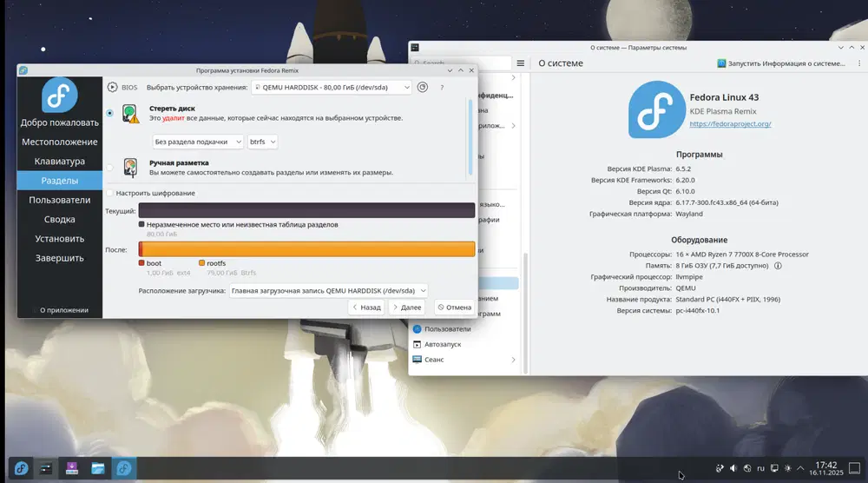Open the 'Без раздела подкачки' swap dropdown

tap(198, 142)
